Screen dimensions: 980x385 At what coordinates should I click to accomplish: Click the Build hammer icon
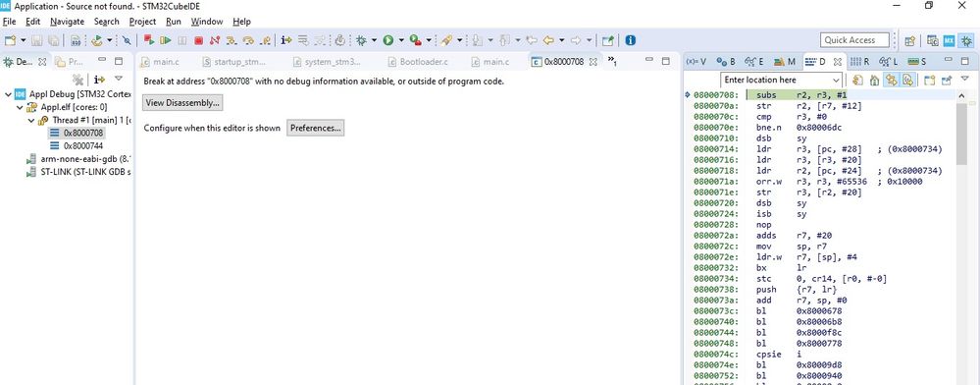click(x=97, y=40)
